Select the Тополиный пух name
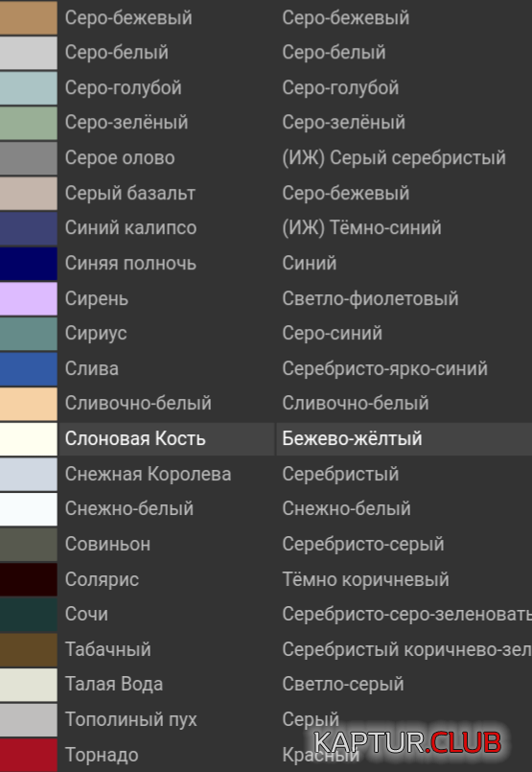 coord(130,720)
